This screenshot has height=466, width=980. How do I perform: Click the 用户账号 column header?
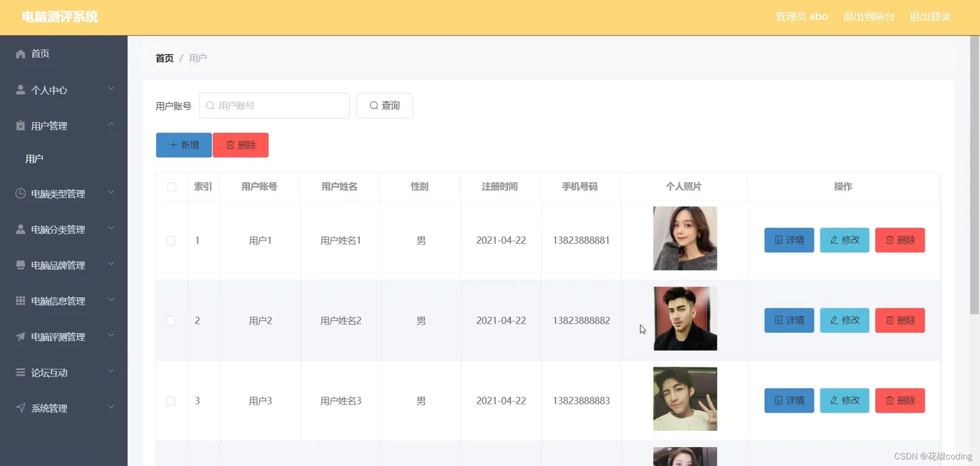tap(259, 186)
